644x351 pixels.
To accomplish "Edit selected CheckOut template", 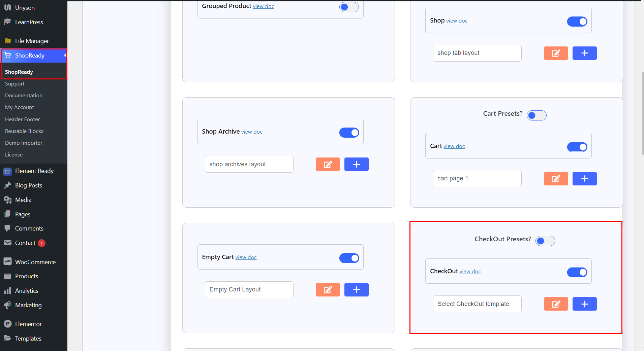I will coord(556,304).
